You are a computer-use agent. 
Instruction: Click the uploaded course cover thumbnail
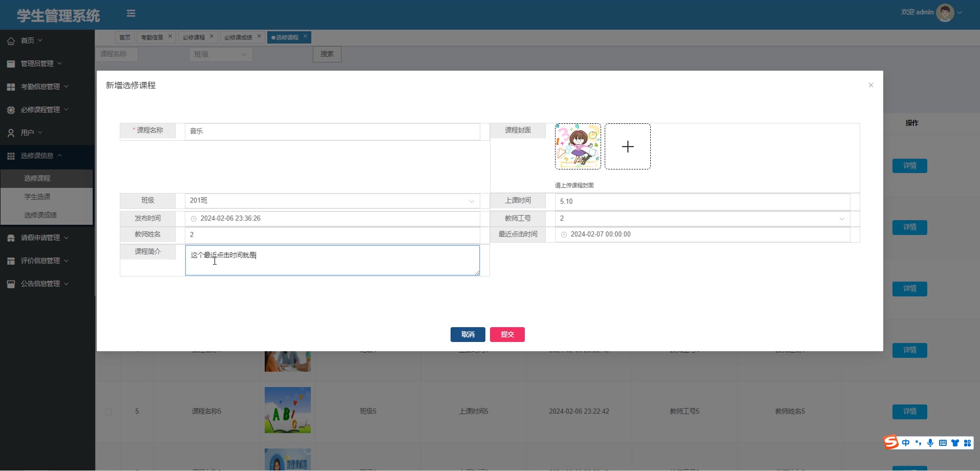pos(578,146)
